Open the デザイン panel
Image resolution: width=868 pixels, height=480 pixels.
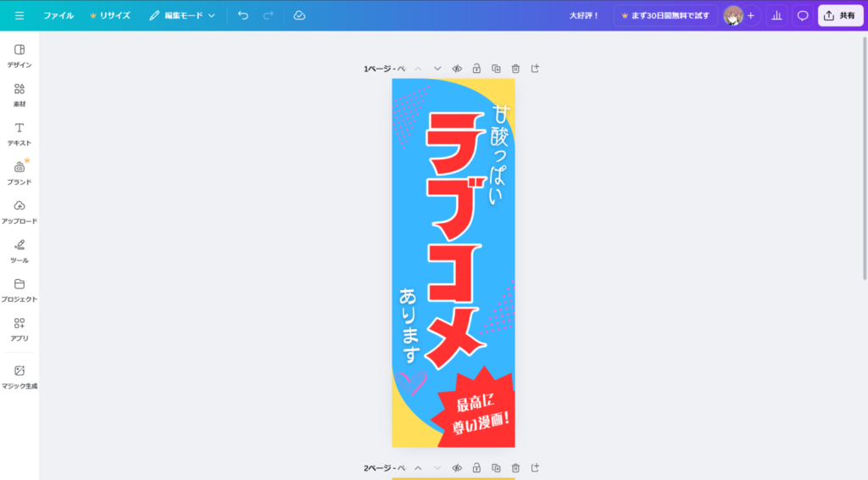point(19,56)
